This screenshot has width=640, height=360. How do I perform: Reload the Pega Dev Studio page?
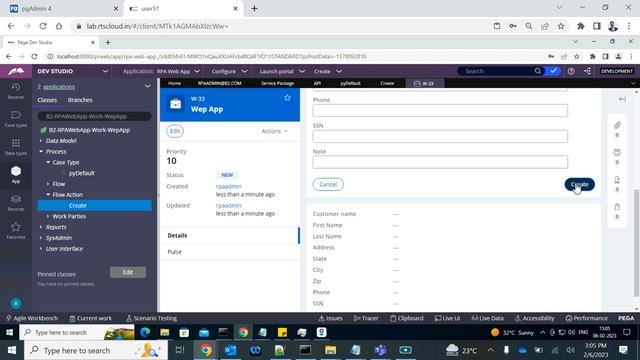tap(34, 56)
